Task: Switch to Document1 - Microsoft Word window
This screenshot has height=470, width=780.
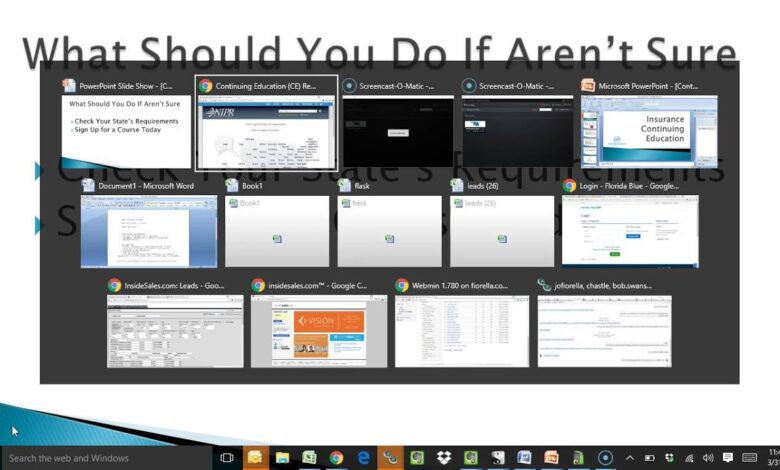Action: pyautogui.click(x=149, y=231)
